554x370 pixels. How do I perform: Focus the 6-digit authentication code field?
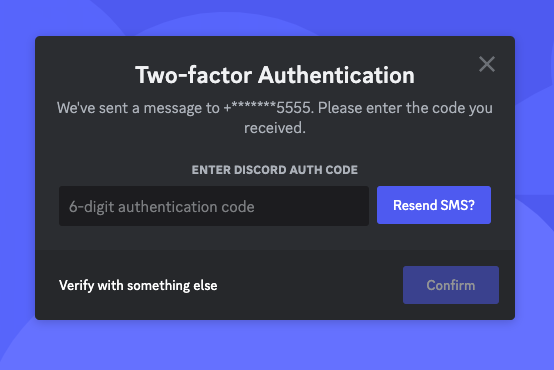[x=214, y=206]
